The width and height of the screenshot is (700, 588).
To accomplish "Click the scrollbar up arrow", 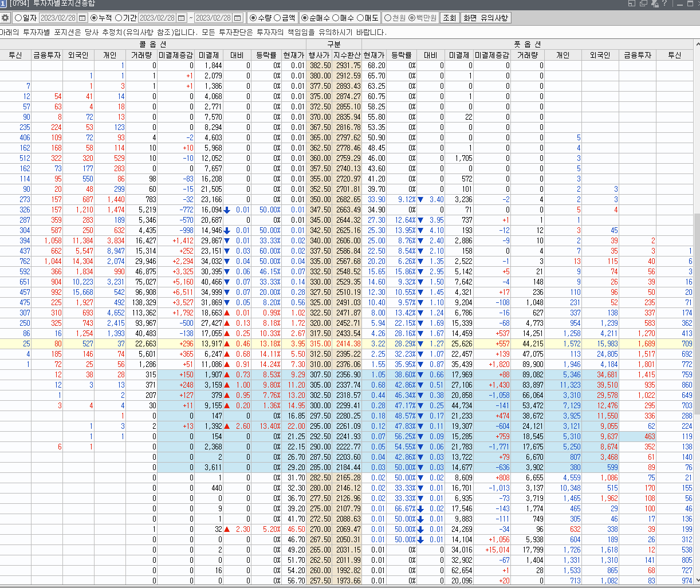I will [696, 44].
